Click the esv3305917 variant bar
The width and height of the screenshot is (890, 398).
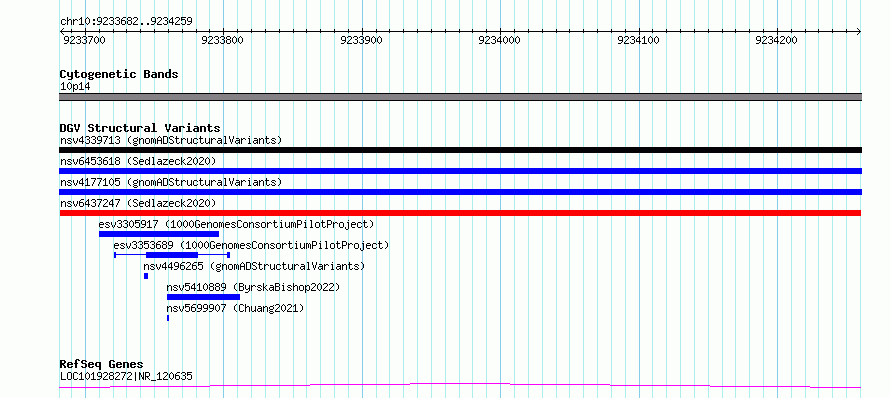(159, 234)
